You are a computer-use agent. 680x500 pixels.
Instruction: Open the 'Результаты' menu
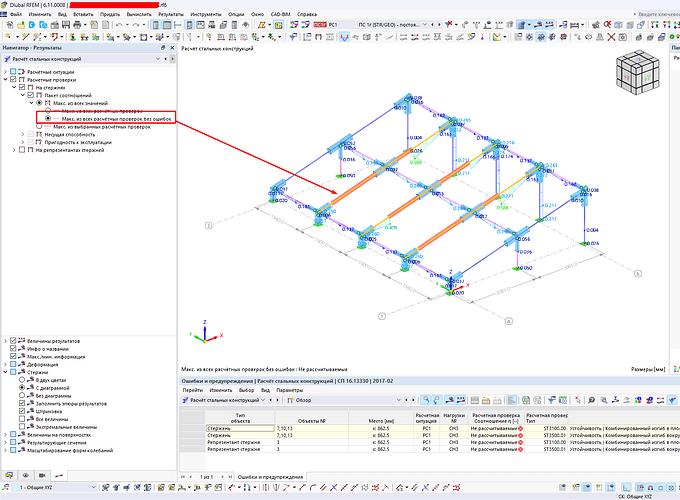click(171, 14)
